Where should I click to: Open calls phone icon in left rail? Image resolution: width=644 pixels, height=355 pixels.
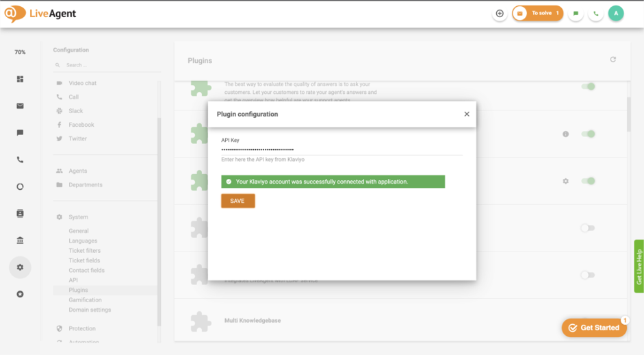click(20, 160)
